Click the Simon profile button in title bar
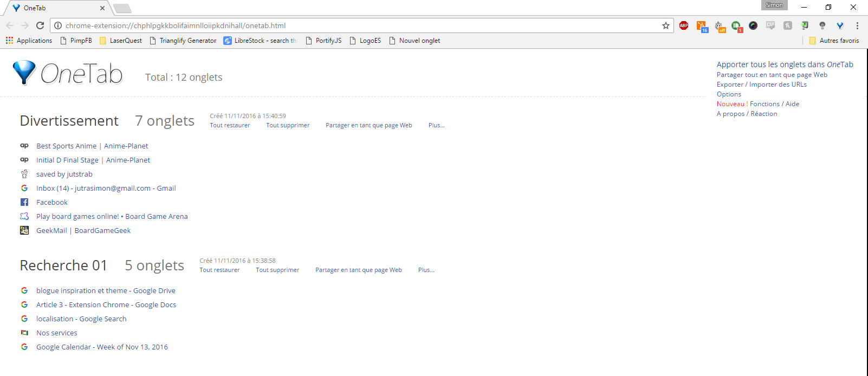This screenshot has width=868, height=376. pyautogui.click(x=774, y=5)
